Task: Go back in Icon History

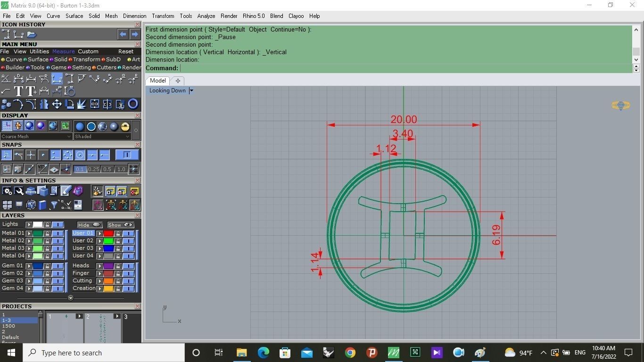Action: [x=123, y=34]
